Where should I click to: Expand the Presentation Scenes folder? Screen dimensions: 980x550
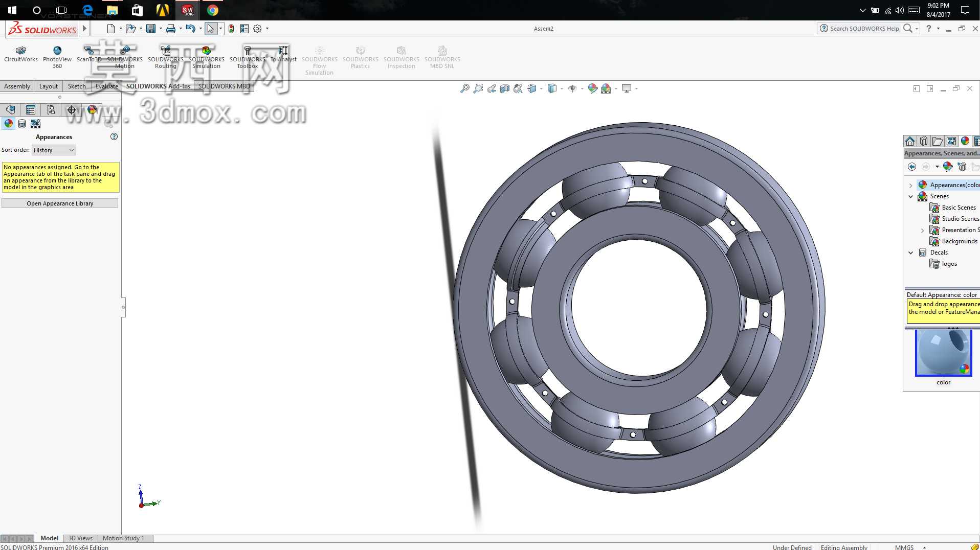923,231
